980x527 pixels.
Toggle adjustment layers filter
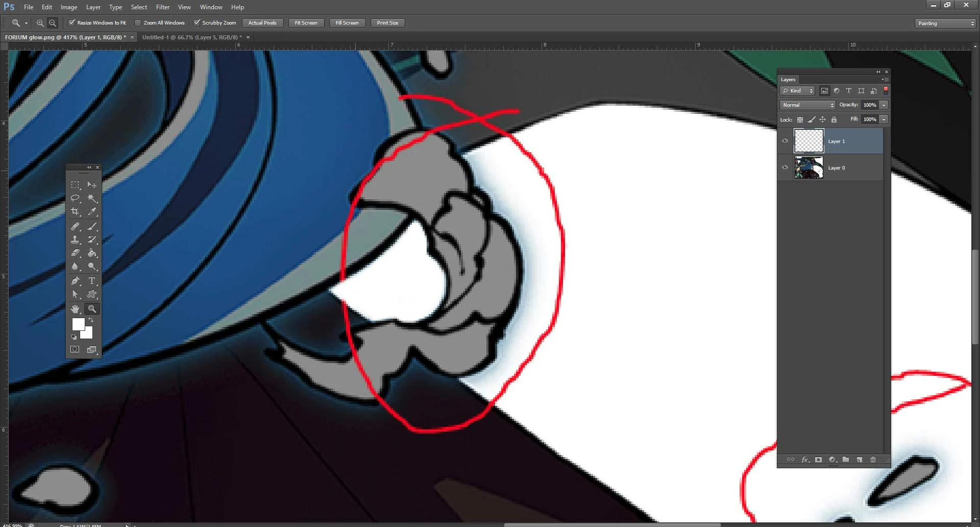coord(837,91)
